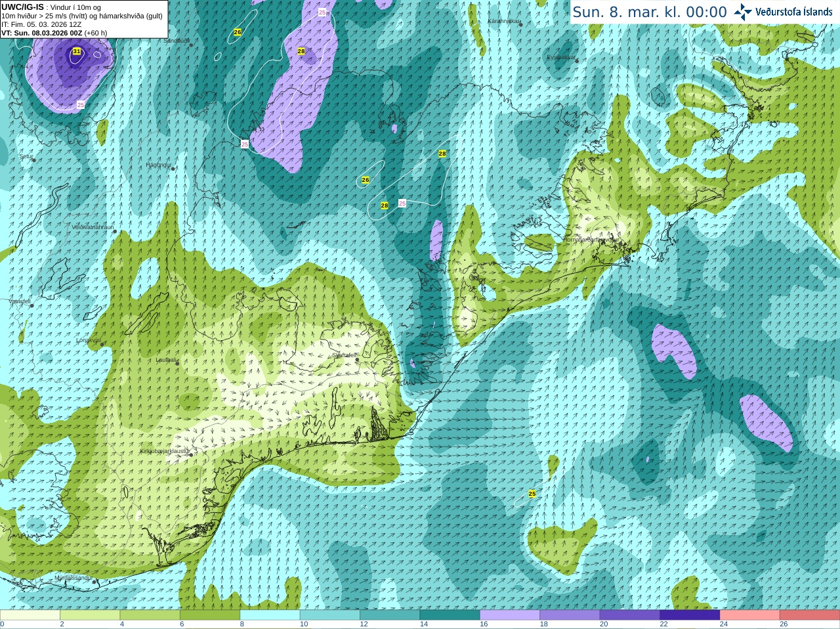The image size is (840, 629).
Task: Click the white 25 label next to purple 31 area
Action: coord(81,105)
